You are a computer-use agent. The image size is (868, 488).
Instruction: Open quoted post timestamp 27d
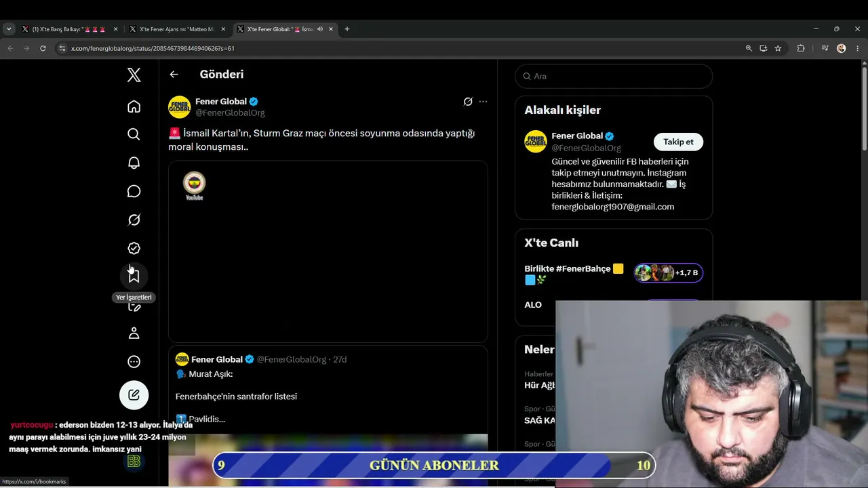[340, 359]
